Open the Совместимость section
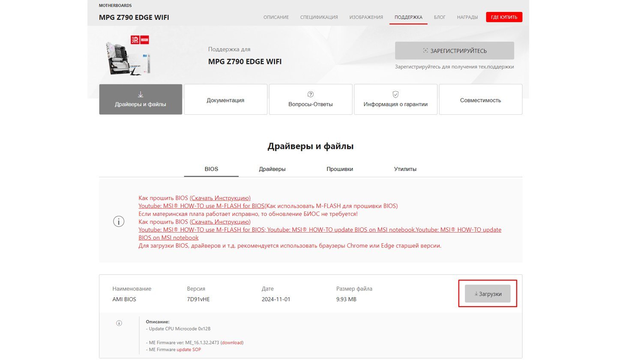The width and height of the screenshot is (617, 364). pos(480,100)
